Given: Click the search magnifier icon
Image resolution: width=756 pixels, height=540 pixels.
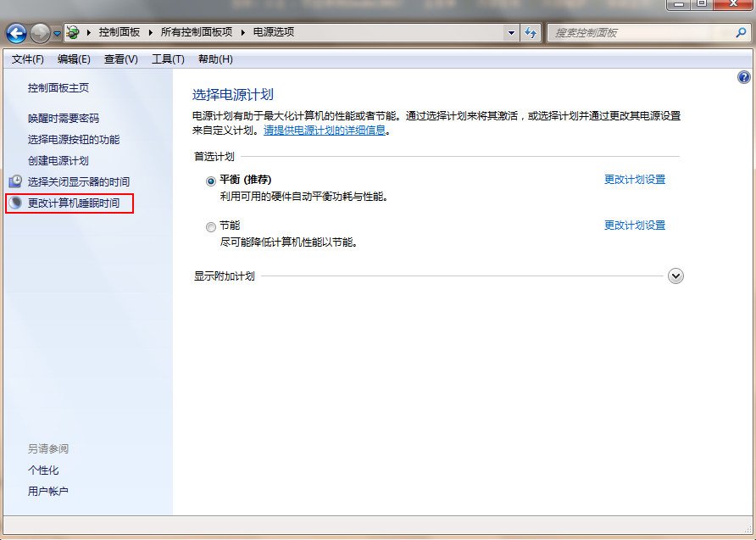Looking at the screenshot, I should click(741, 33).
